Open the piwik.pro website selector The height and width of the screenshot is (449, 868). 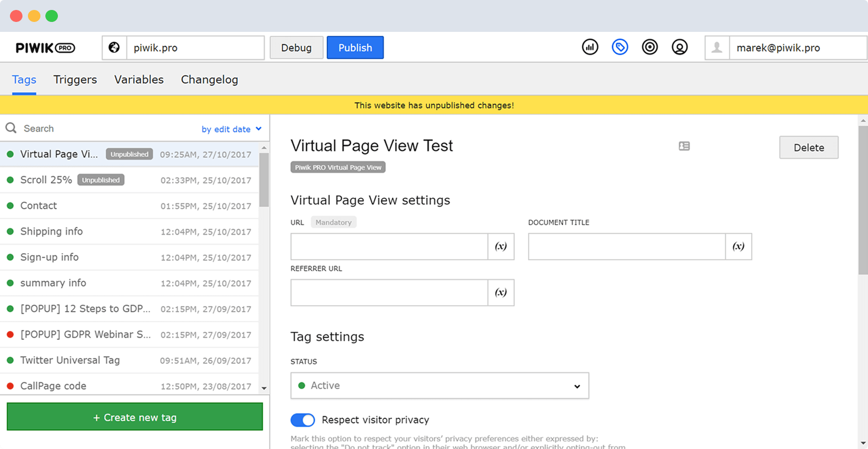click(183, 48)
